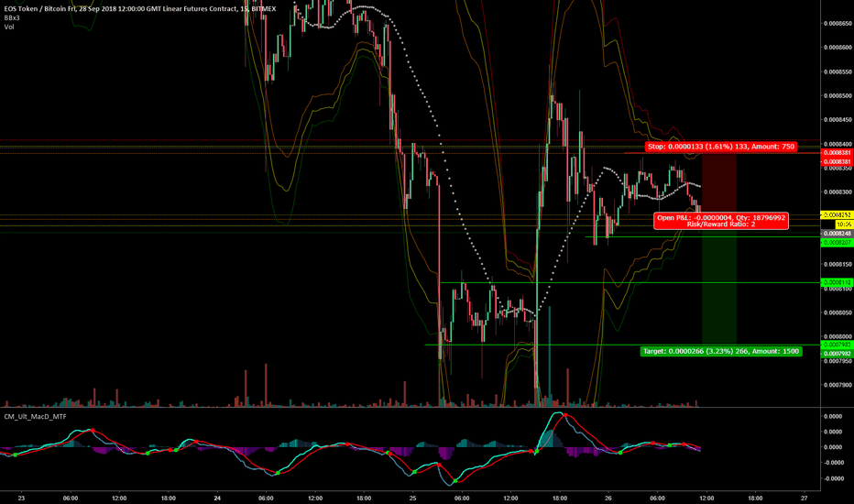The width and height of the screenshot is (854, 504).
Task: Click the 0.0008050 price axis tick
Action: coord(838,312)
